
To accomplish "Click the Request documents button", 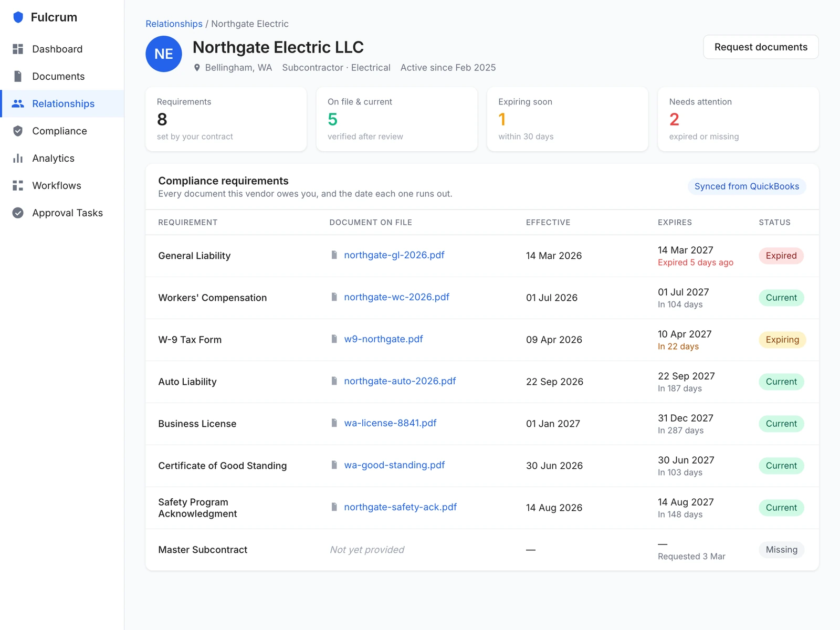I will [761, 47].
